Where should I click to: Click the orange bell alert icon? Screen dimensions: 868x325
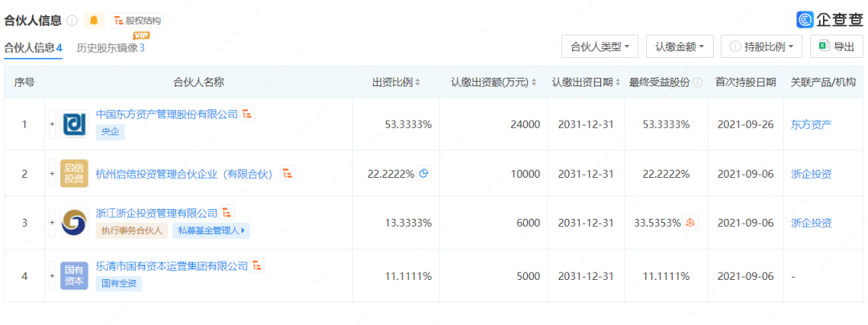click(94, 20)
